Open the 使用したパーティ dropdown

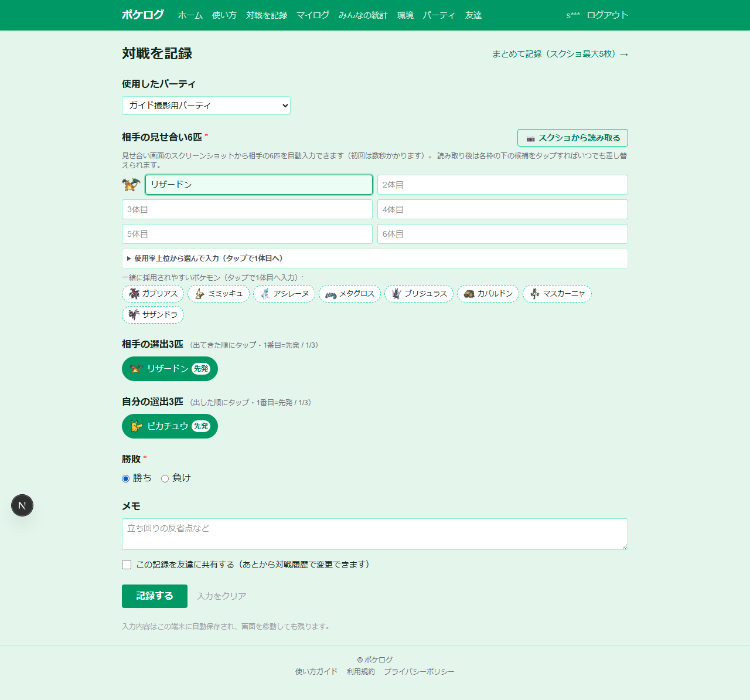pos(206,106)
